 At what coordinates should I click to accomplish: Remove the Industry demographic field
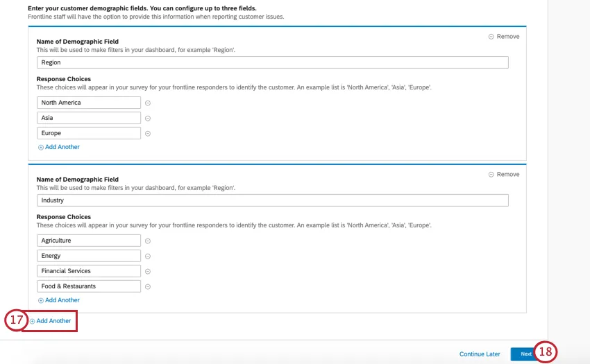[x=504, y=175]
